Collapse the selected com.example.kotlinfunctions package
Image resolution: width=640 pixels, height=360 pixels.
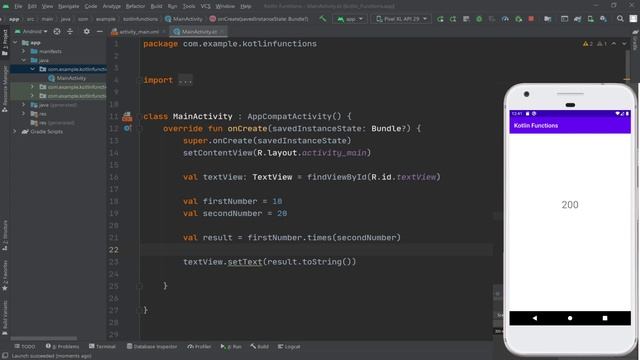click(x=33, y=69)
